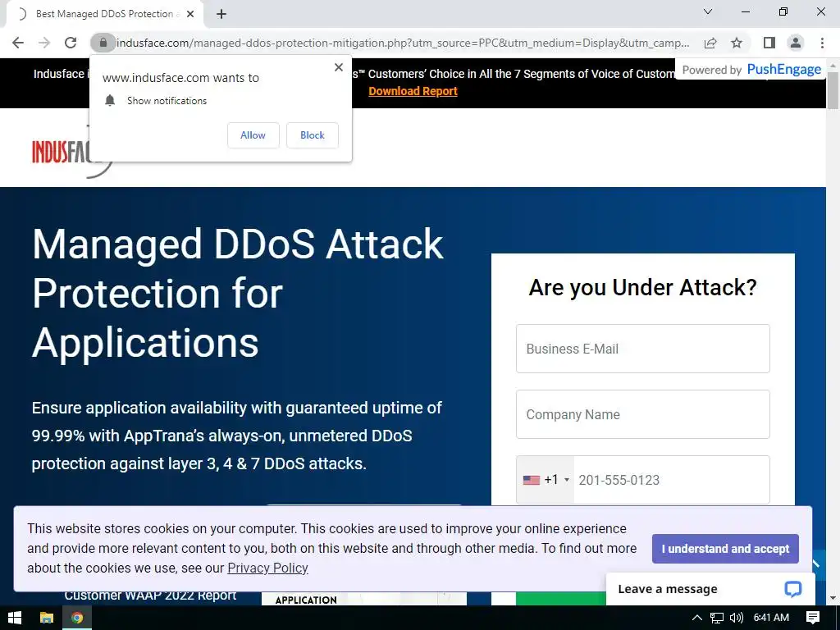
Task: Focus the Business E-Mail field
Action: pos(643,349)
